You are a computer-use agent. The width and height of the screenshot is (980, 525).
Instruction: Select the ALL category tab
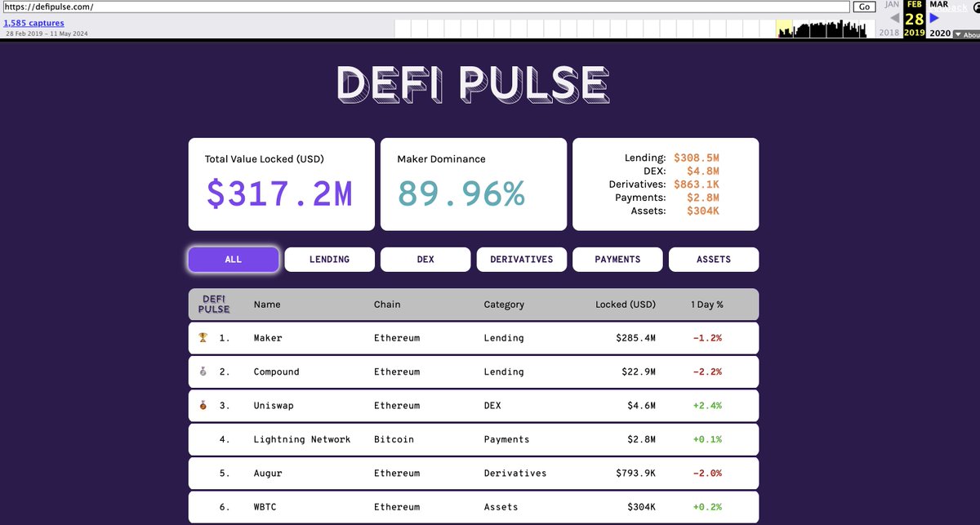pyautogui.click(x=234, y=260)
